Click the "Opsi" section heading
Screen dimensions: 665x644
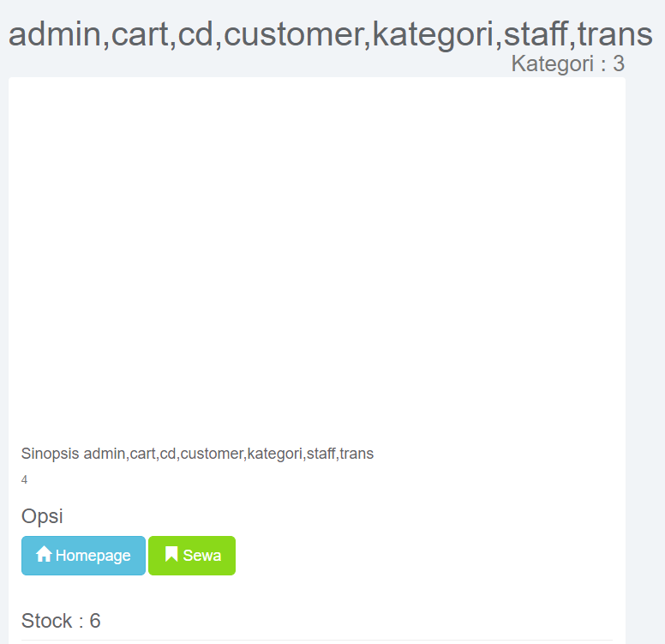pyautogui.click(x=42, y=516)
